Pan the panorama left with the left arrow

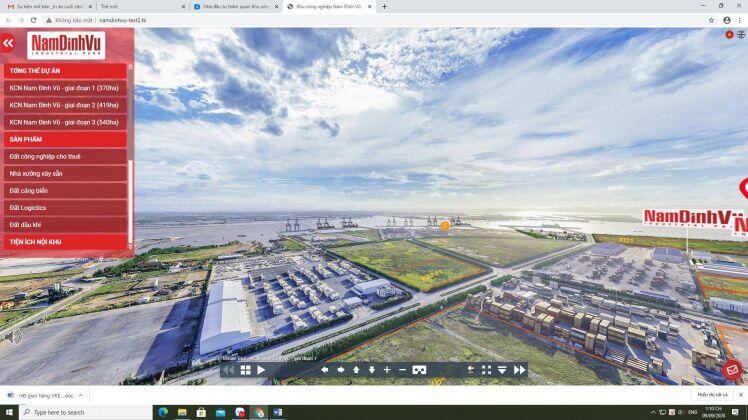(x=325, y=370)
